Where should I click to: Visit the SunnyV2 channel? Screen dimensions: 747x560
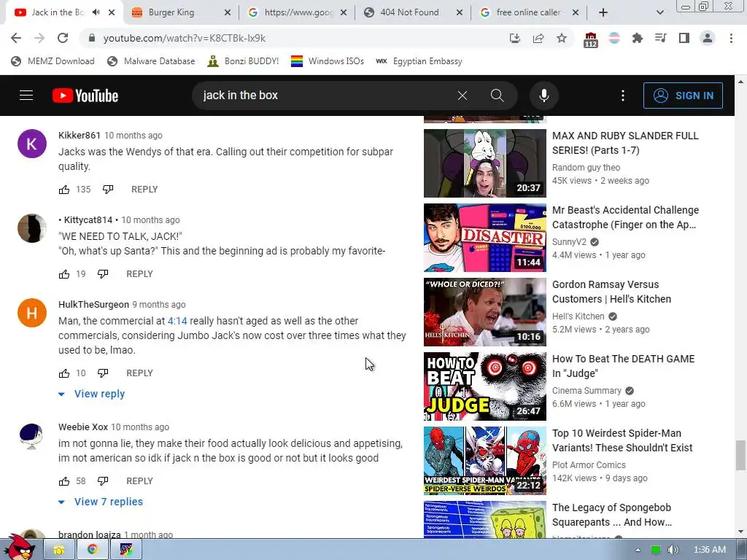click(x=569, y=242)
